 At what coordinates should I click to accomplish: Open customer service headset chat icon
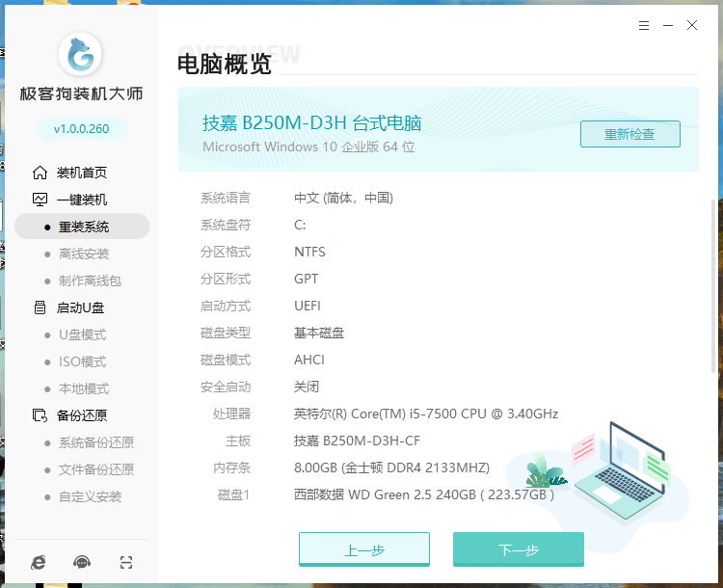(82, 562)
